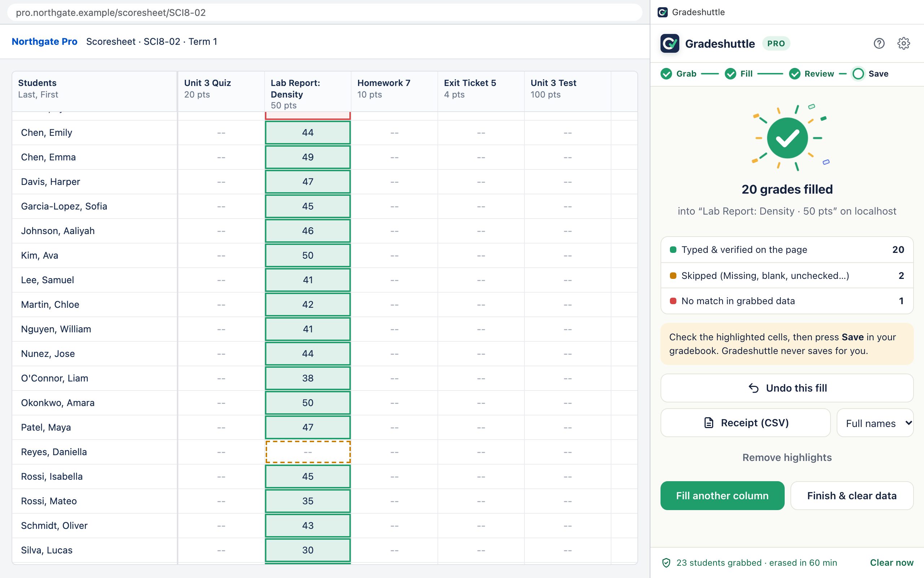Click O'Connor, Liam's score 38
This screenshot has width=924, height=578.
(x=308, y=378)
